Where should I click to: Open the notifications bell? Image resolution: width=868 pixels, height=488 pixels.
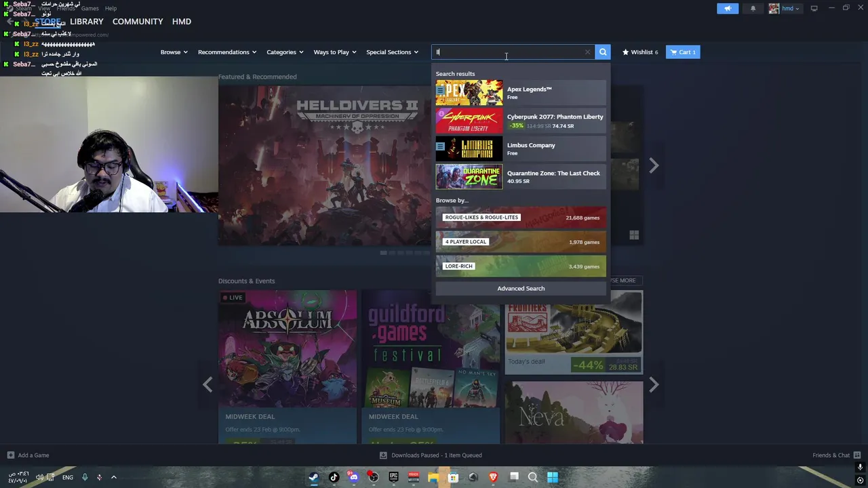[x=753, y=9]
